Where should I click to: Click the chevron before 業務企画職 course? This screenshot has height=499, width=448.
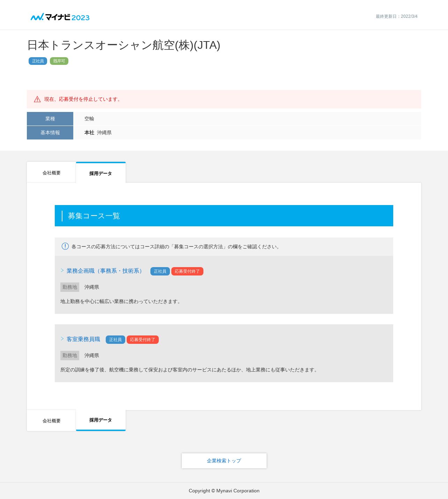(62, 271)
